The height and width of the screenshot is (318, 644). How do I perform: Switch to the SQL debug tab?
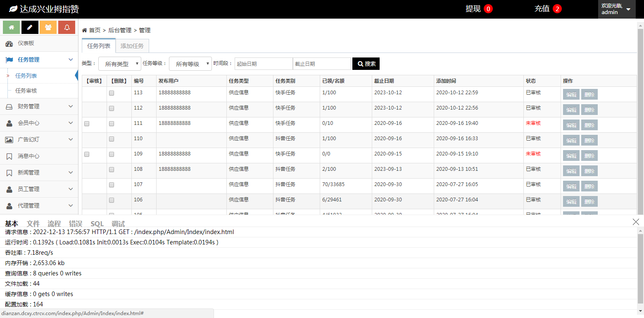pos(97,224)
